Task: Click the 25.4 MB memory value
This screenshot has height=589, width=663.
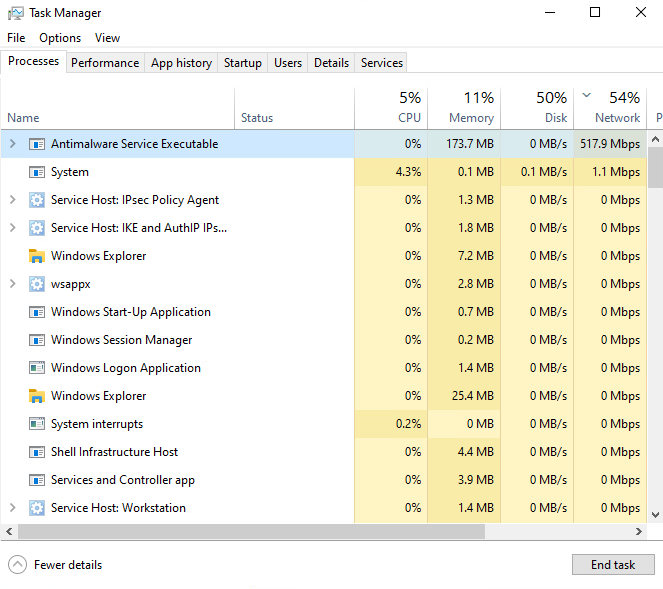Action: (472, 396)
